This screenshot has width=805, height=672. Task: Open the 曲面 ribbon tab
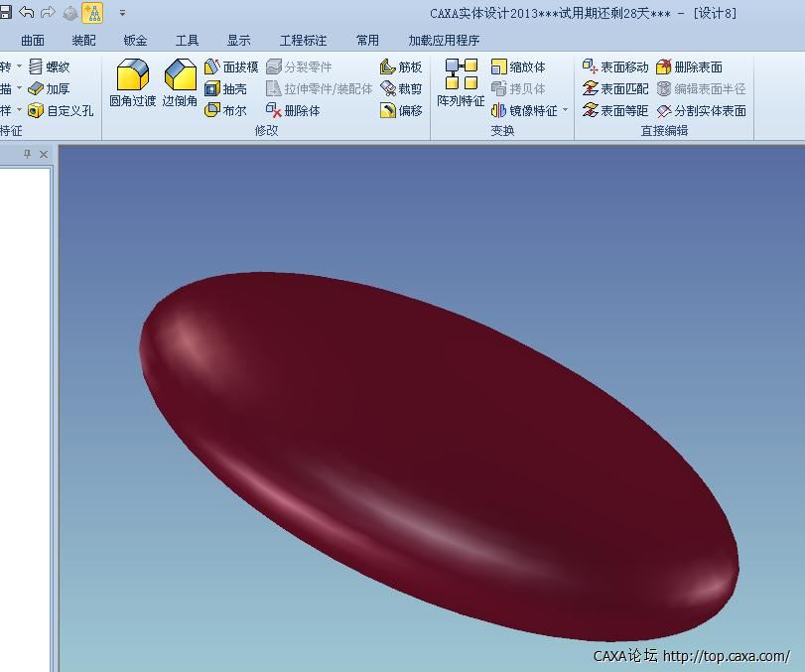[x=33, y=40]
